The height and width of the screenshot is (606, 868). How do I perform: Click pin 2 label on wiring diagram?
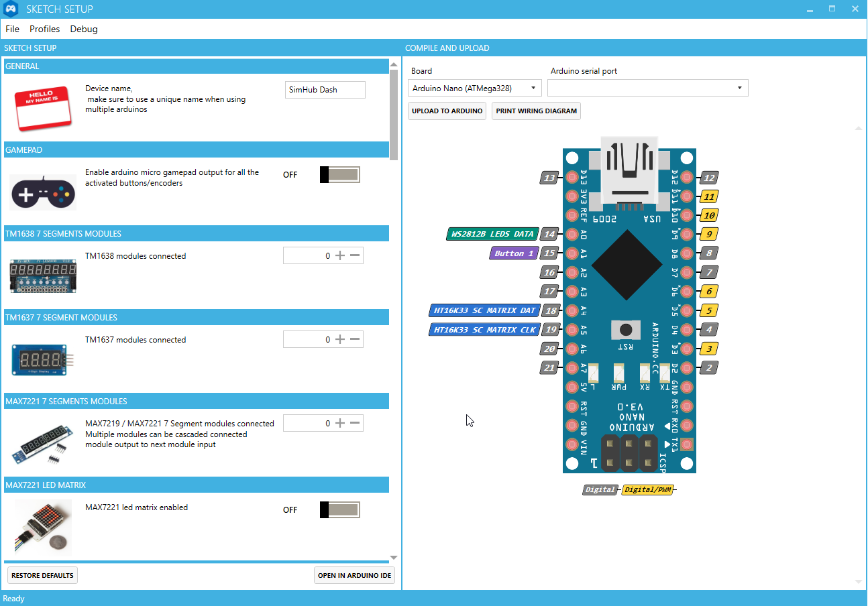click(x=709, y=367)
